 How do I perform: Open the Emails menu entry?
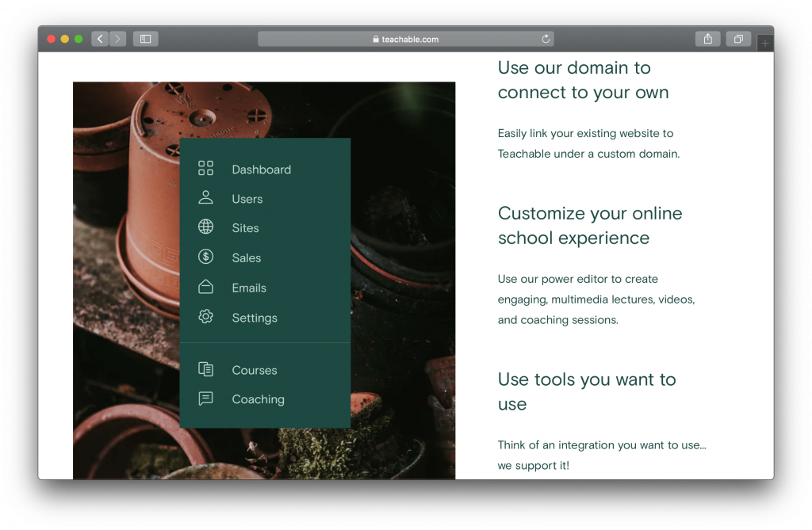(249, 288)
